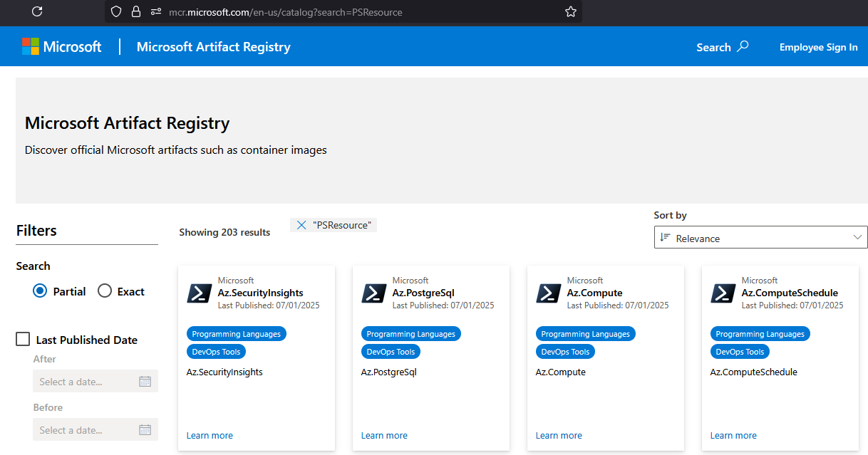
Task: Focus the Before date input field
Action: pos(95,430)
